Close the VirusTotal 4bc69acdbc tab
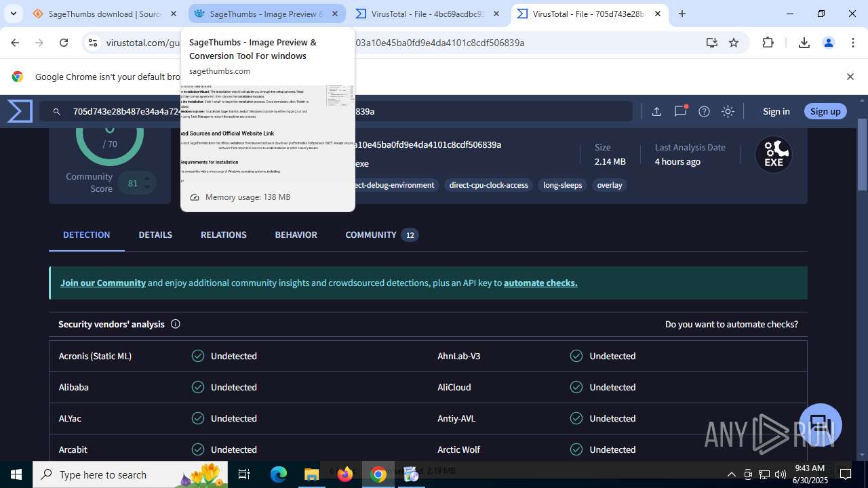The width and height of the screenshot is (868, 488). point(496,14)
